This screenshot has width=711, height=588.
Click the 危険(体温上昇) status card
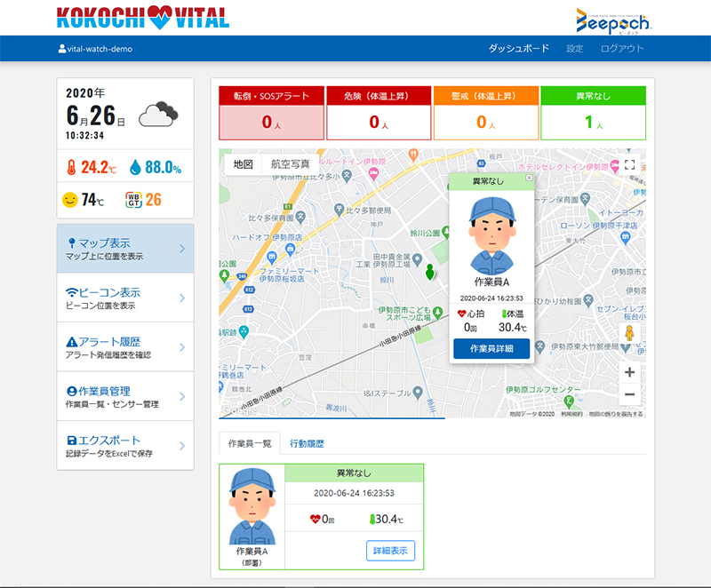point(379,113)
